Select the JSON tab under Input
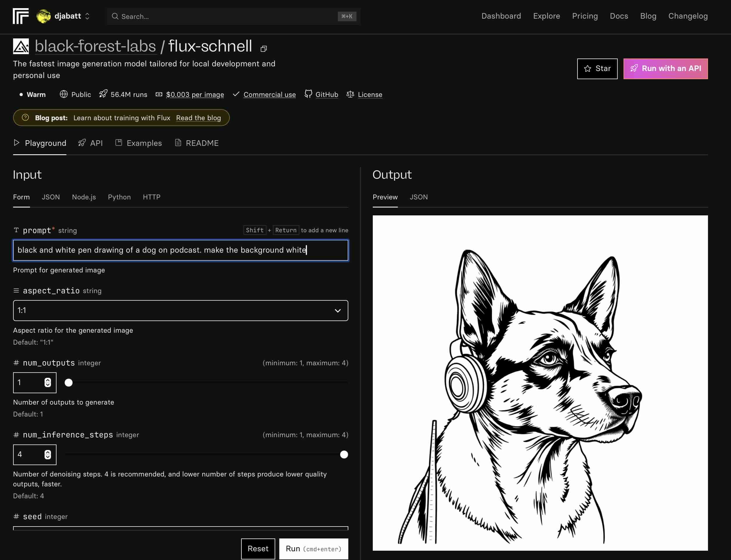This screenshot has width=731, height=560. [x=51, y=196]
